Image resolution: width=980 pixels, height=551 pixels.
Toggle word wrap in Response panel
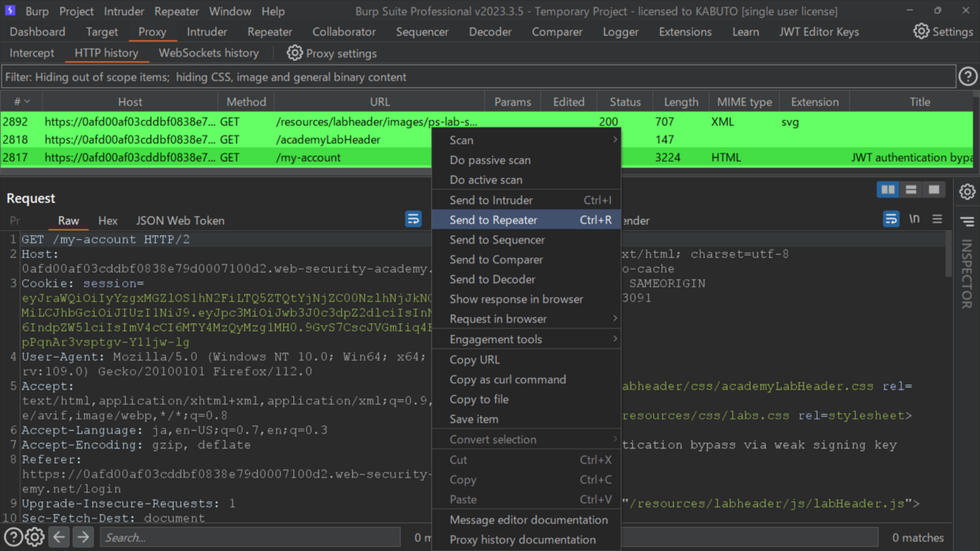[891, 219]
